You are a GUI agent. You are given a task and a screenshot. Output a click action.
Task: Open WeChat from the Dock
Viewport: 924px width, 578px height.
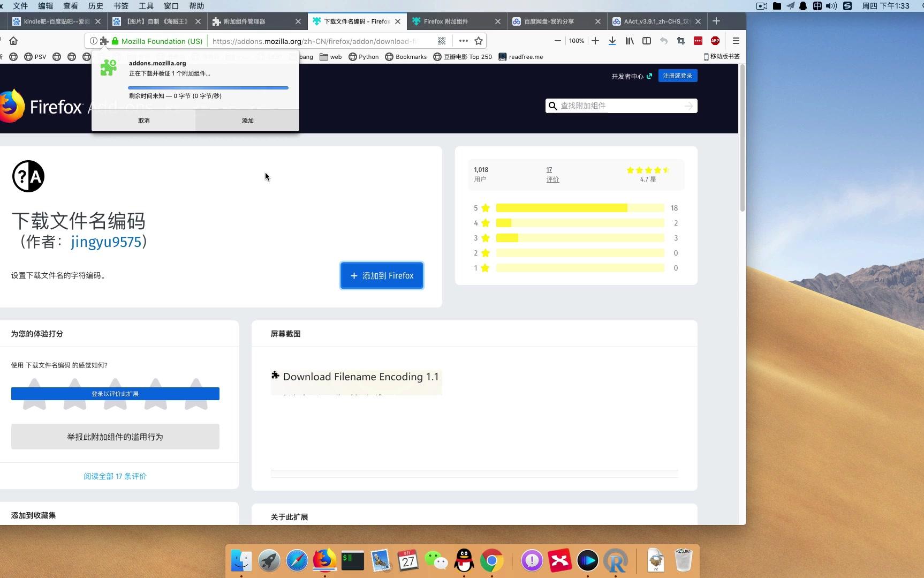(436, 560)
